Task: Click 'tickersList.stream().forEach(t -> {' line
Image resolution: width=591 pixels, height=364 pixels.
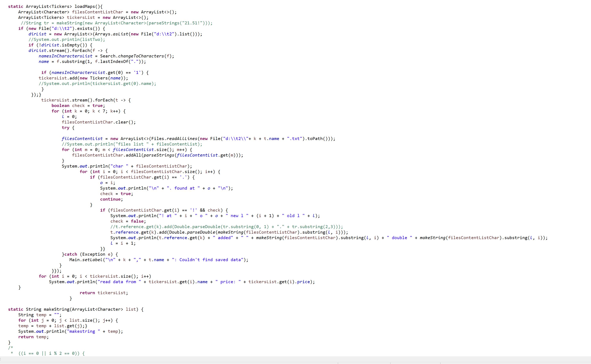Action: (86, 100)
